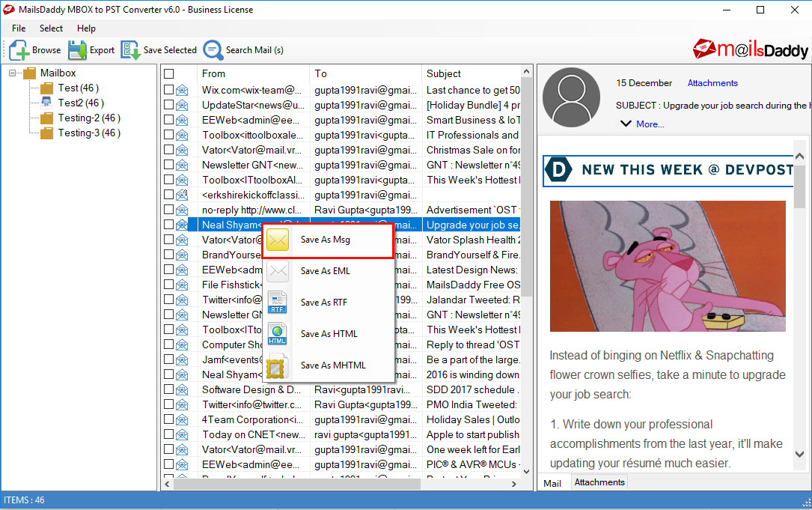Choose Save As Msg from context menu
Image resolution: width=812 pixels, height=510 pixels.
point(328,240)
